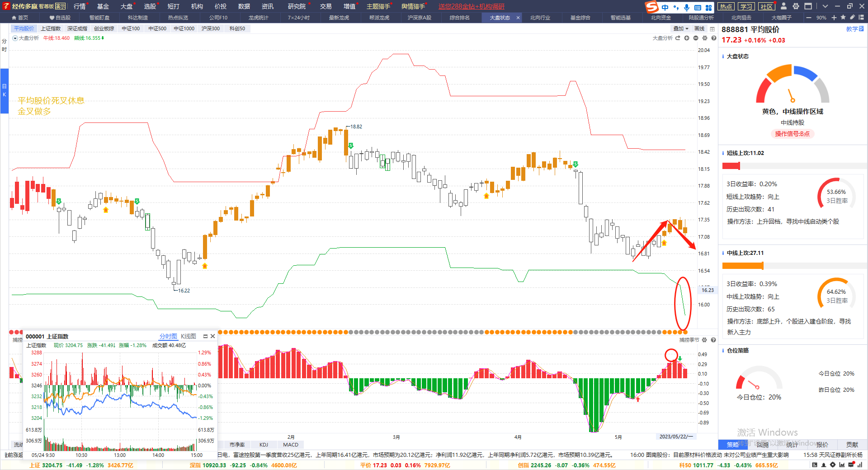Toggle Sogou punctuation mode
This screenshot has height=470, width=868.
coord(676,7)
